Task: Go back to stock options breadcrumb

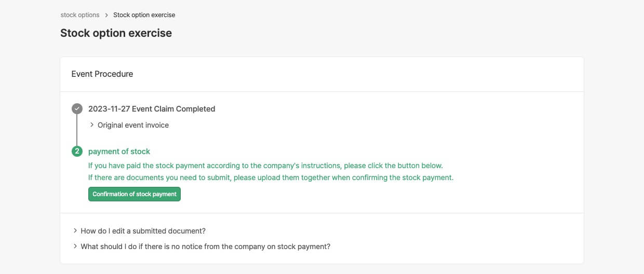Action: 79,15
